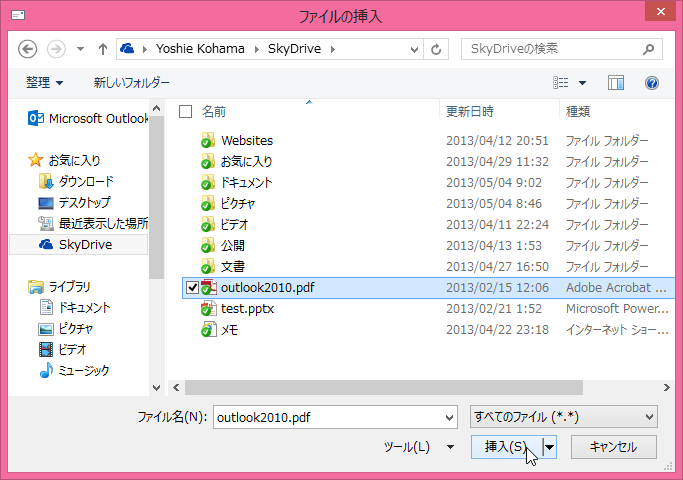Go back with the back arrow

(27, 49)
